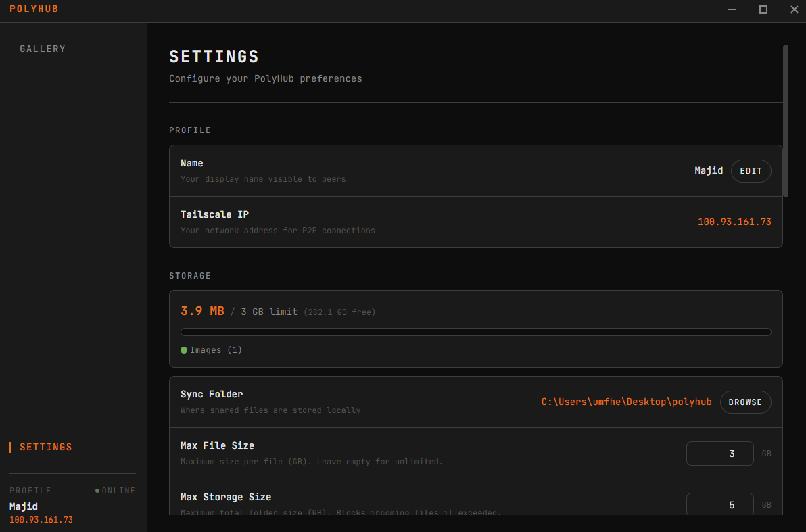Click the profile name Majid in the sidebar

(24, 506)
